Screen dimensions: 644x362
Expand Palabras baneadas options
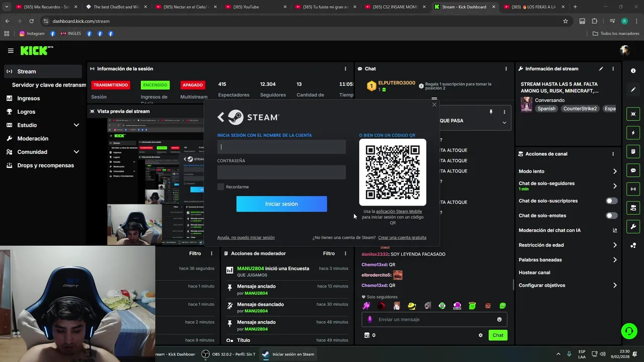point(615,260)
